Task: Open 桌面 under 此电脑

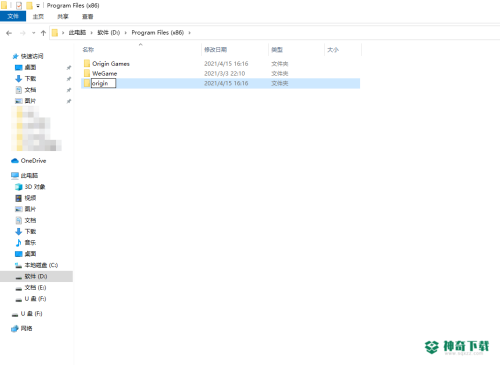Action: 30,254
